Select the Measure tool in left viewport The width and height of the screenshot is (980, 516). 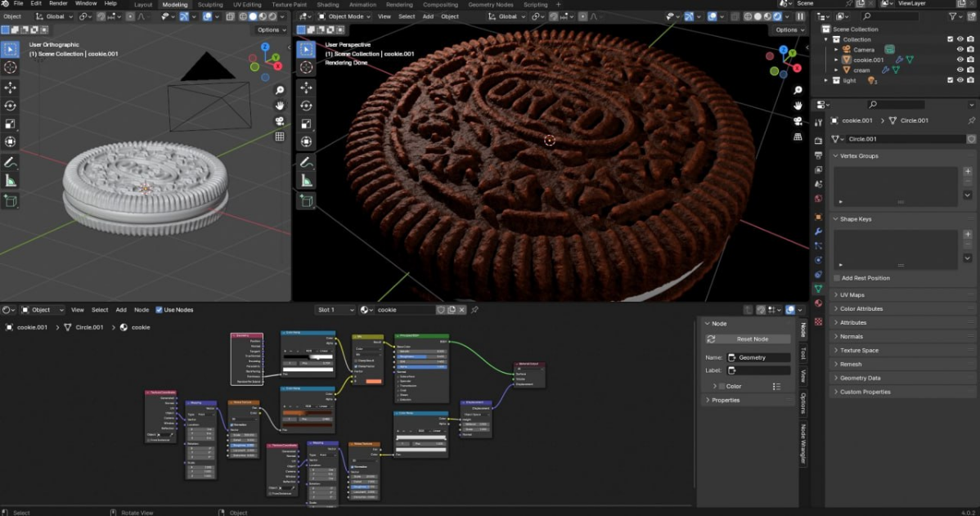pos(10,182)
